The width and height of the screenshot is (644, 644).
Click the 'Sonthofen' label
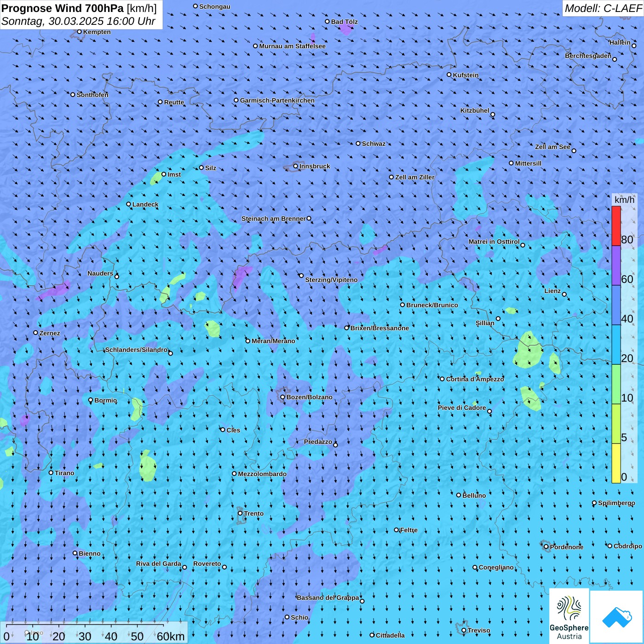[x=92, y=95]
